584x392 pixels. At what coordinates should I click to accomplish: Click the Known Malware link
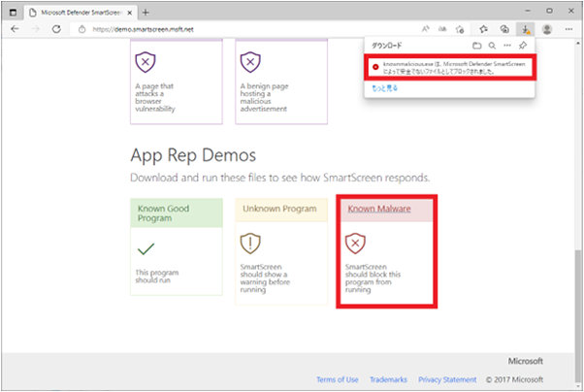pos(379,209)
